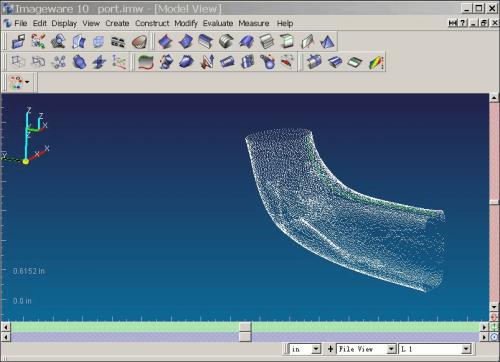
Task: Click the first blue surface icon in the top row
Action: (165, 42)
